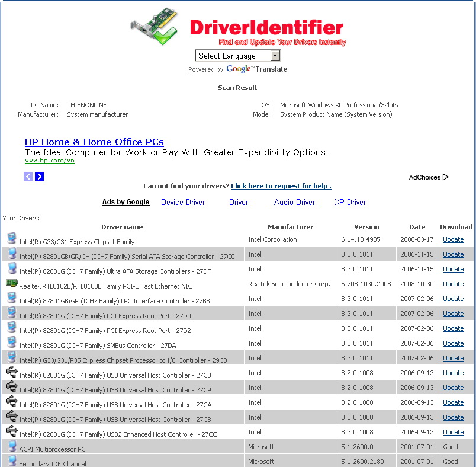Update USB Universal Host Controller 27CB driver
Viewport: 476px width, 467px height.
[454, 417]
